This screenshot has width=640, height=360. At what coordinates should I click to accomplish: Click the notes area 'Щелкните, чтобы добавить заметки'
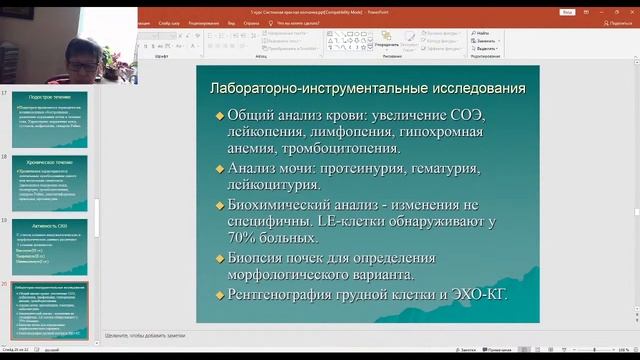pyautogui.click(x=145, y=336)
